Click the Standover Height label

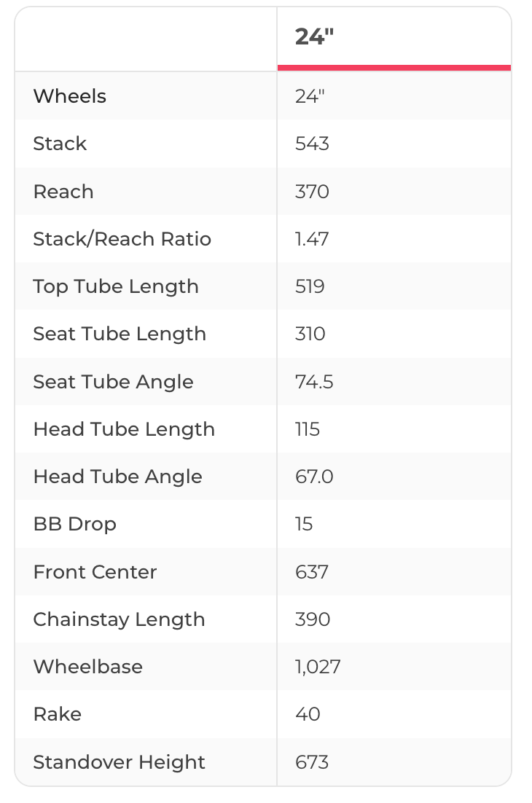119,762
